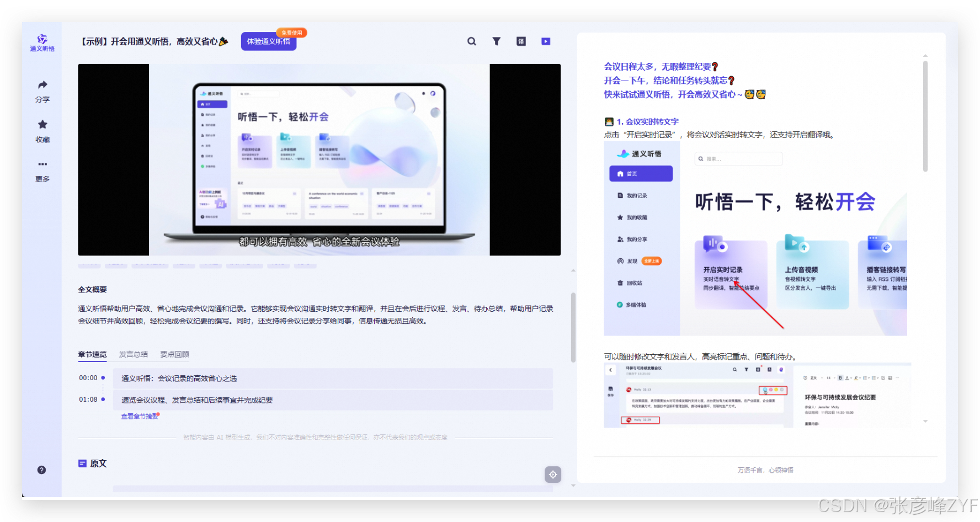Viewport: 980px width, 522px height.
Task: Click the text 会议日程太多，无暇整理纪要
Action: 658,67
